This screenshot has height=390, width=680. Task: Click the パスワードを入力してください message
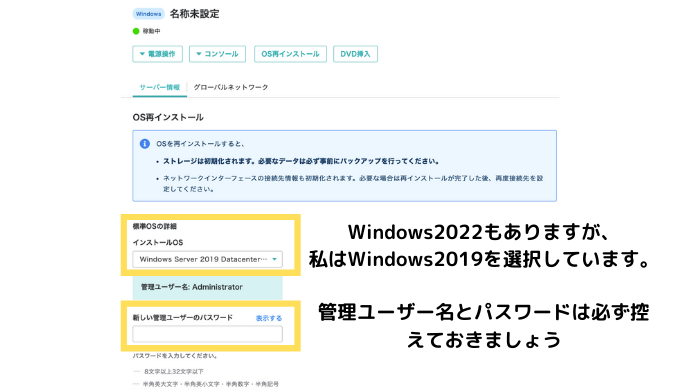[175, 356]
